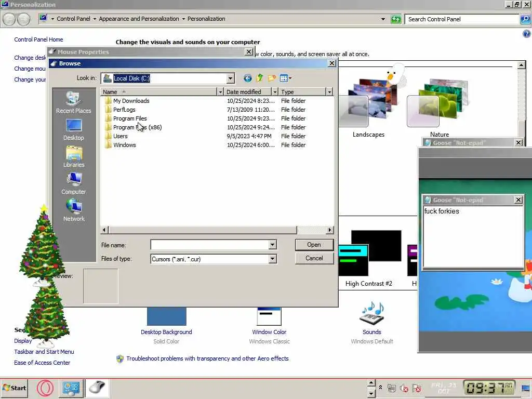This screenshot has height=399, width=532.
Task: Open the Type column filter arrow
Action: [329, 92]
